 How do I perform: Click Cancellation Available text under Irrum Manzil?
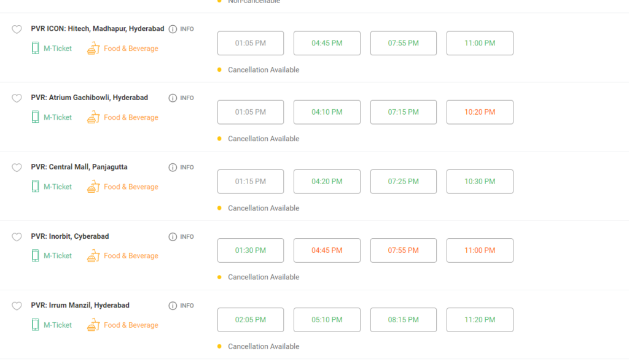(x=264, y=346)
